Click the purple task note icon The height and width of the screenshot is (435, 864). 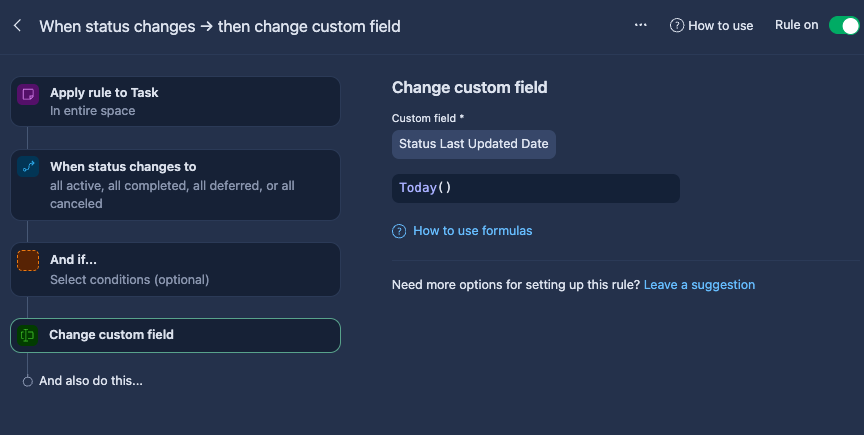pos(28,94)
